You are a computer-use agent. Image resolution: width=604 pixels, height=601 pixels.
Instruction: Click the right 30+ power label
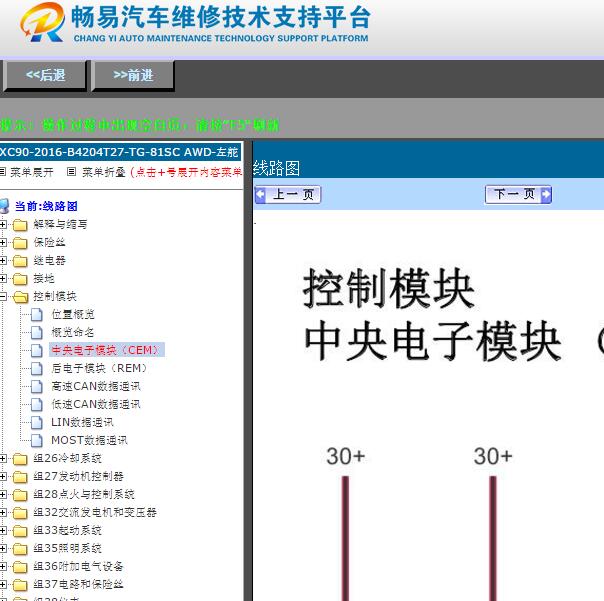pyautogui.click(x=493, y=456)
